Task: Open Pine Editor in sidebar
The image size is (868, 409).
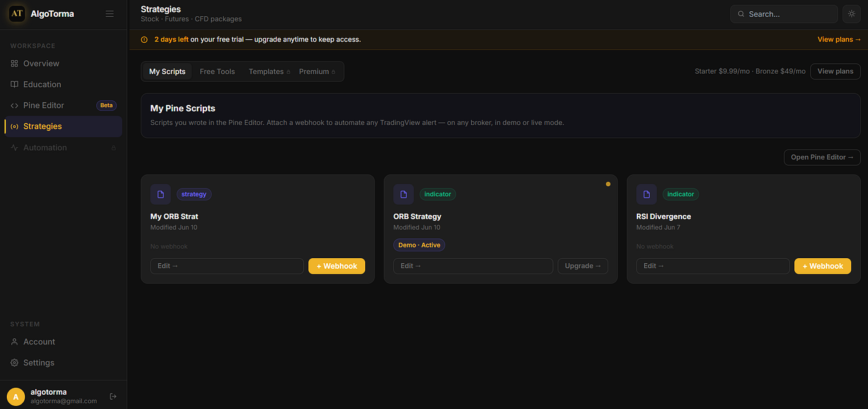Action: click(63, 106)
